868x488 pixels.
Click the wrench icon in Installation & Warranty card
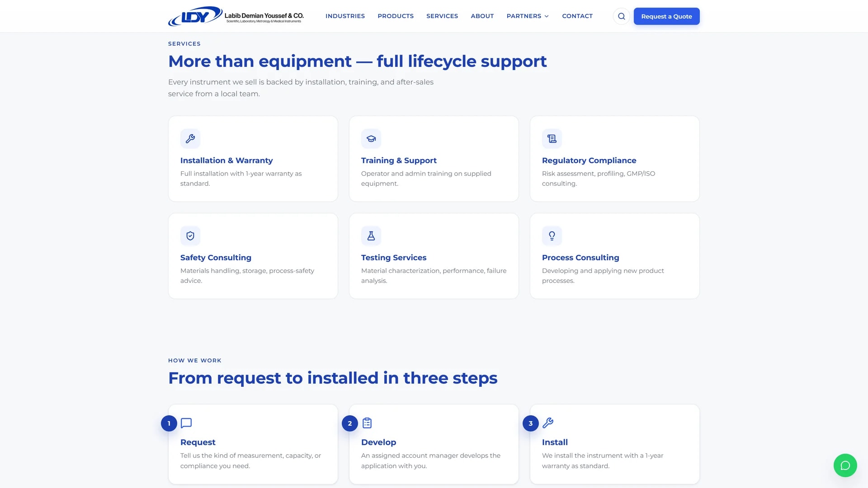click(x=190, y=139)
